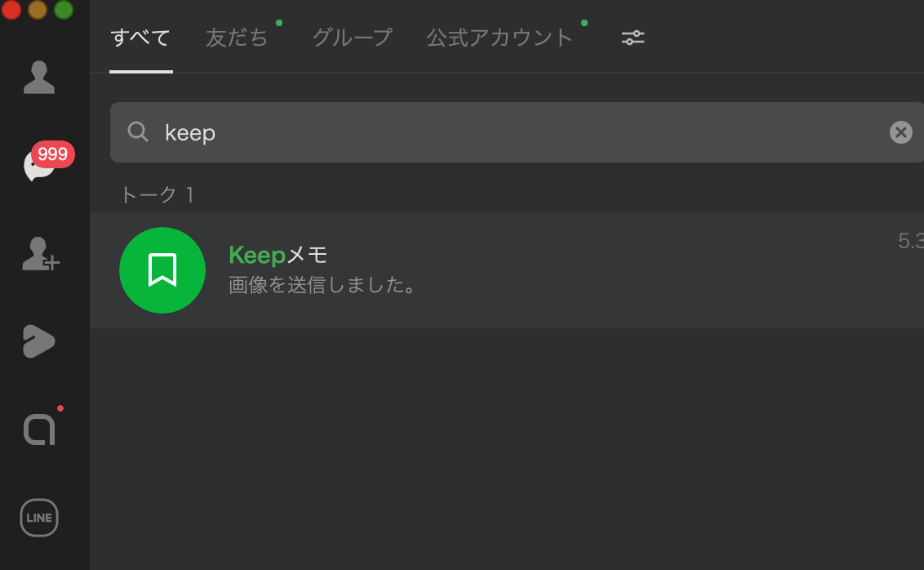924x570 pixels.
Task: Open the OpenChat sidebar icon
Action: (38, 429)
